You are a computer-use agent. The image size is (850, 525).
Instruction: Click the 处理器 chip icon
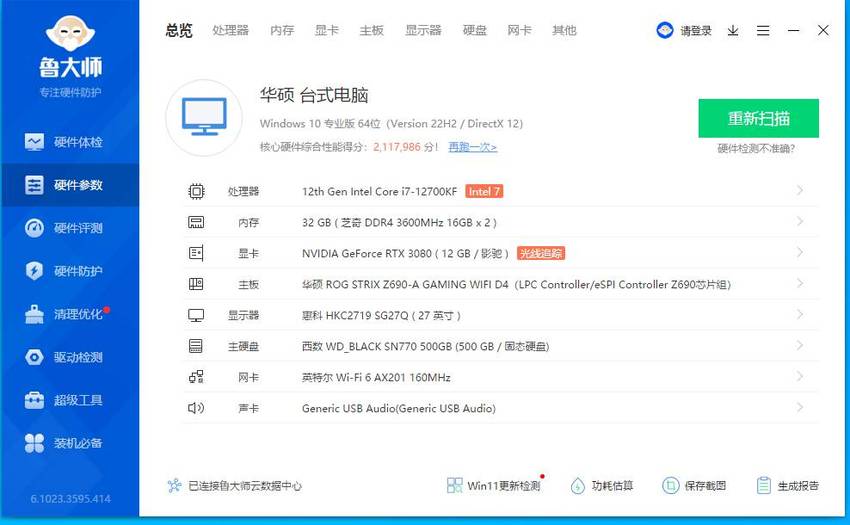tap(196, 191)
